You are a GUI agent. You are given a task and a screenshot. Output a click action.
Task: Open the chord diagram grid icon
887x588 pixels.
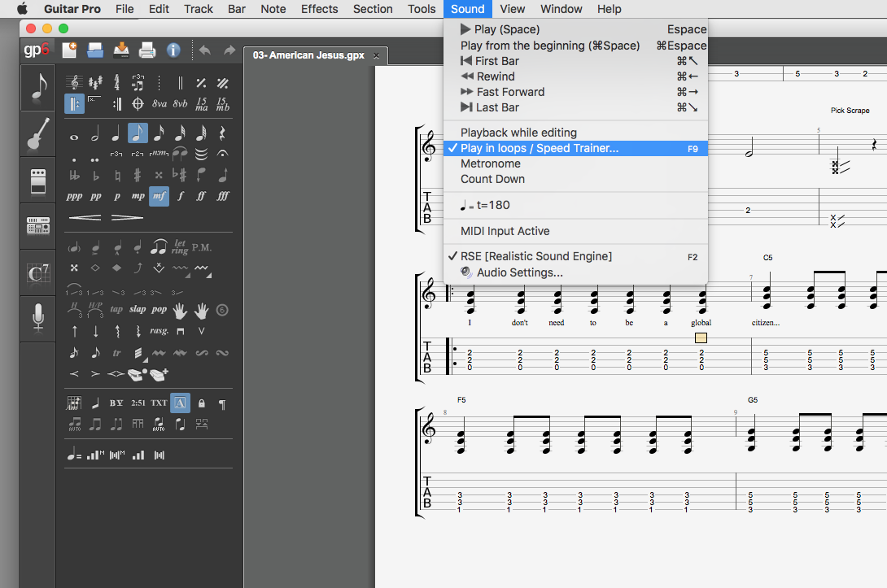click(x=74, y=403)
